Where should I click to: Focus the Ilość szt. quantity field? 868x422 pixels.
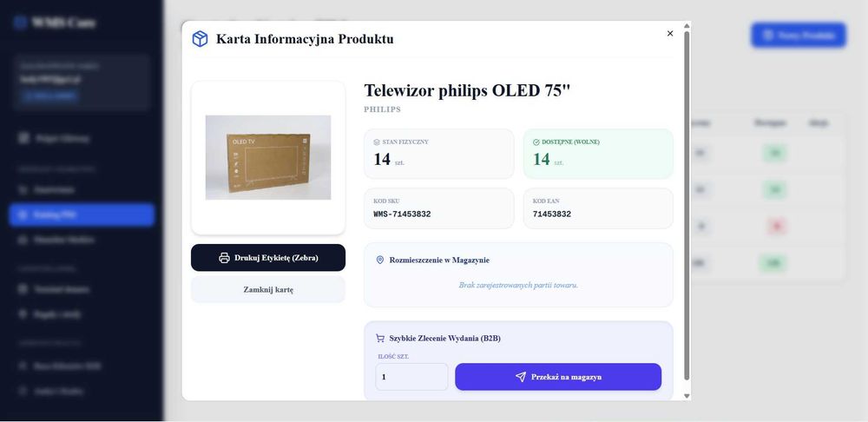(x=411, y=377)
